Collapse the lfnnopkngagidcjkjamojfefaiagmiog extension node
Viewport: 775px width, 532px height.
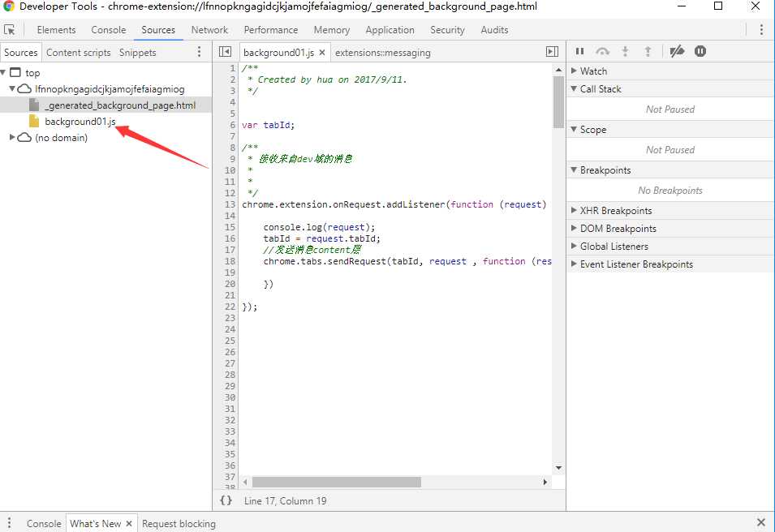pyautogui.click(x=12, y=89)
